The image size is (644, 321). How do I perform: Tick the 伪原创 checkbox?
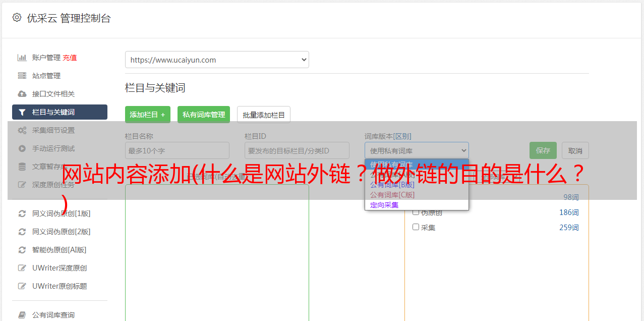click(416, 212)
